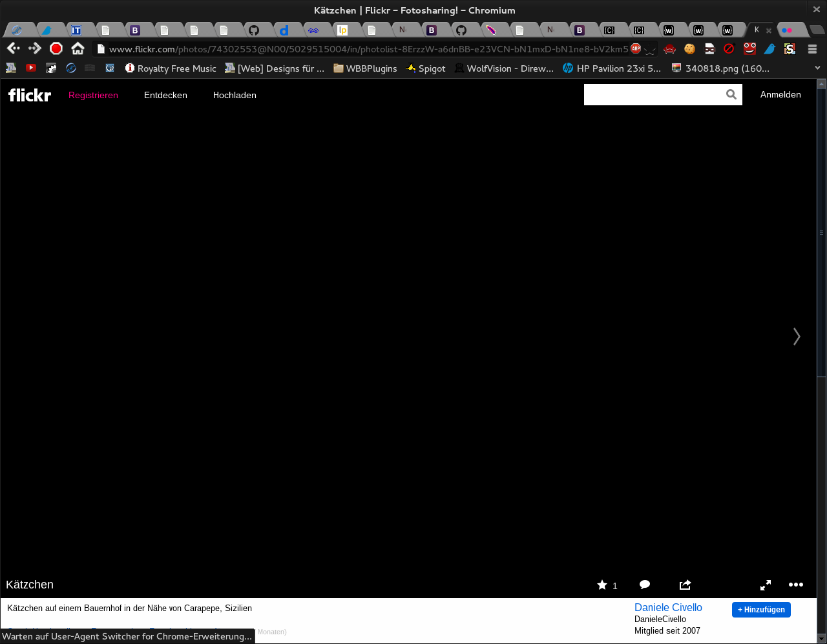Select Hochladen in the Flickr navigation
Image resolution: width=827 pixels, height=644 pixels.
[235, 95]
